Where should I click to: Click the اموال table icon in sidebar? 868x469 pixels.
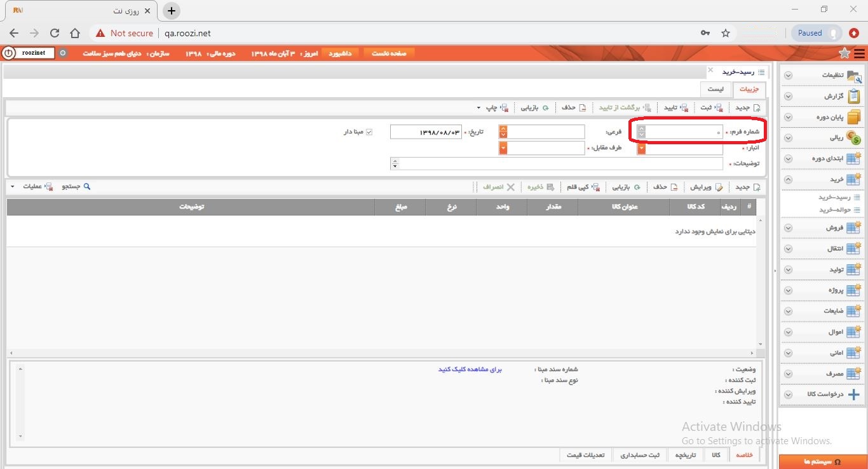(854, 332)
